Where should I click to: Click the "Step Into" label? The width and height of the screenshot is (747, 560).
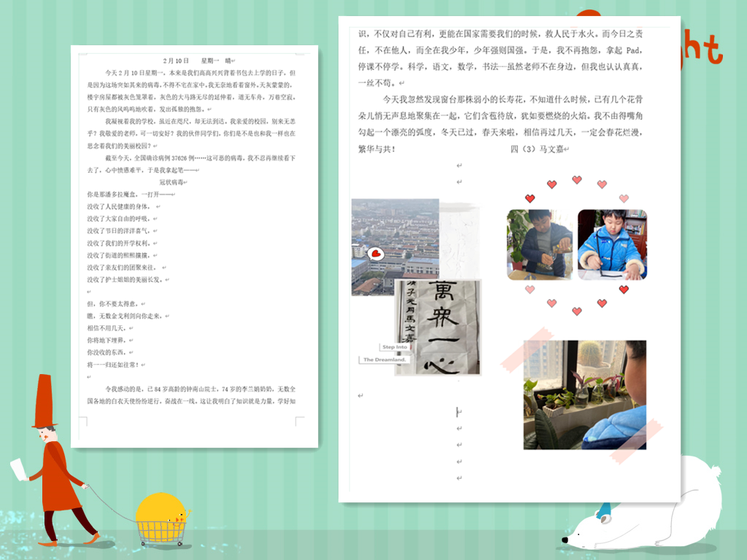pyautogui.click(x=395, y=347)
